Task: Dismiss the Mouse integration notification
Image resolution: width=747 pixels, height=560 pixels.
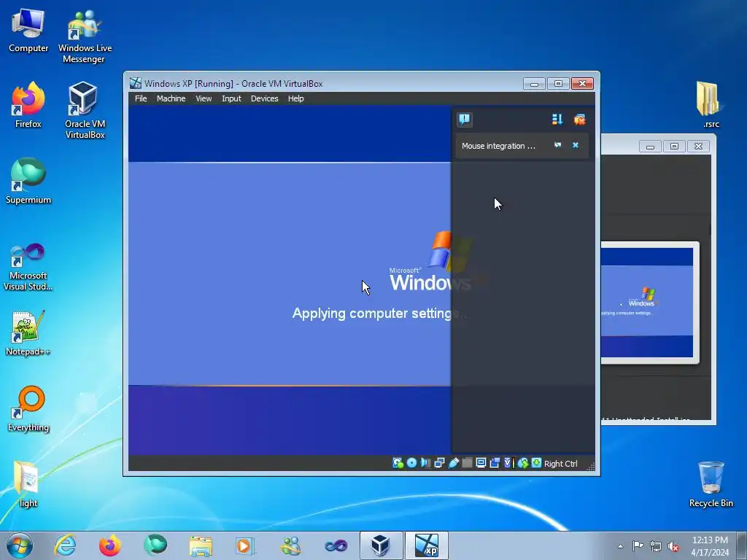Action: (x=576, y=145)
